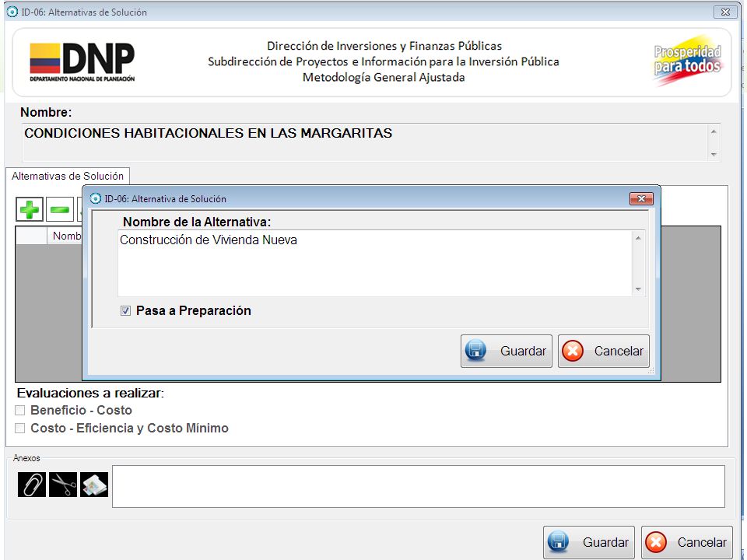Click Cancelar in the alternative dialog
The width and height of the screenshot is (747, 560).
tap(604, 352)
